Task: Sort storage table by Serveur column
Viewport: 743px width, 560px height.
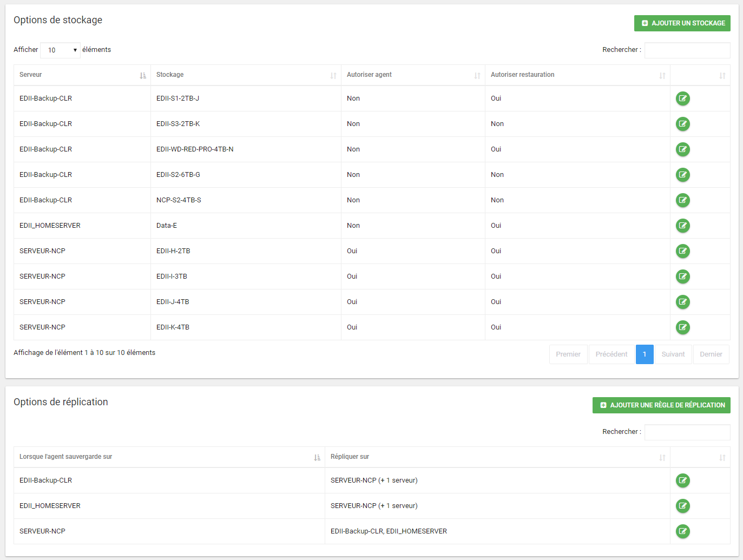Action: click(82, 75)
